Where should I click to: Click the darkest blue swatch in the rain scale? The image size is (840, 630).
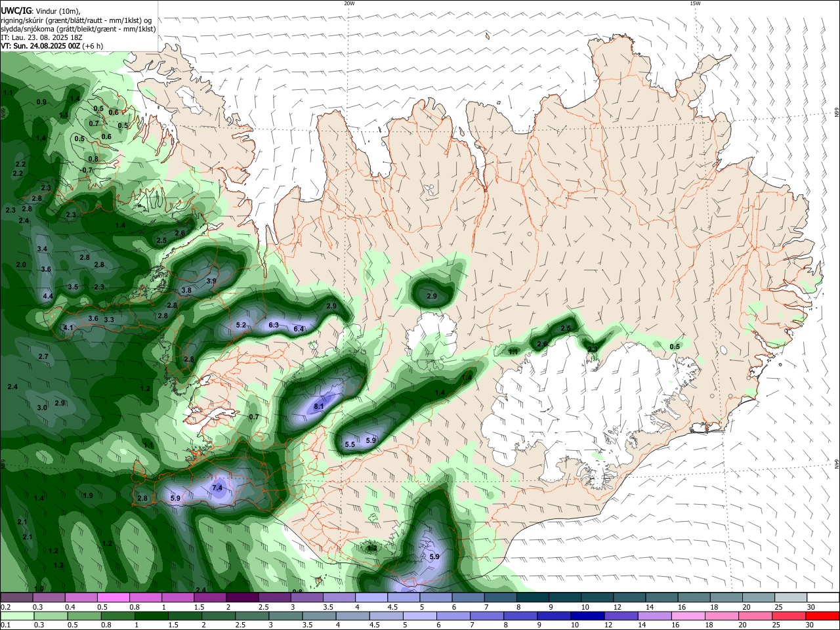pos(586,616)
